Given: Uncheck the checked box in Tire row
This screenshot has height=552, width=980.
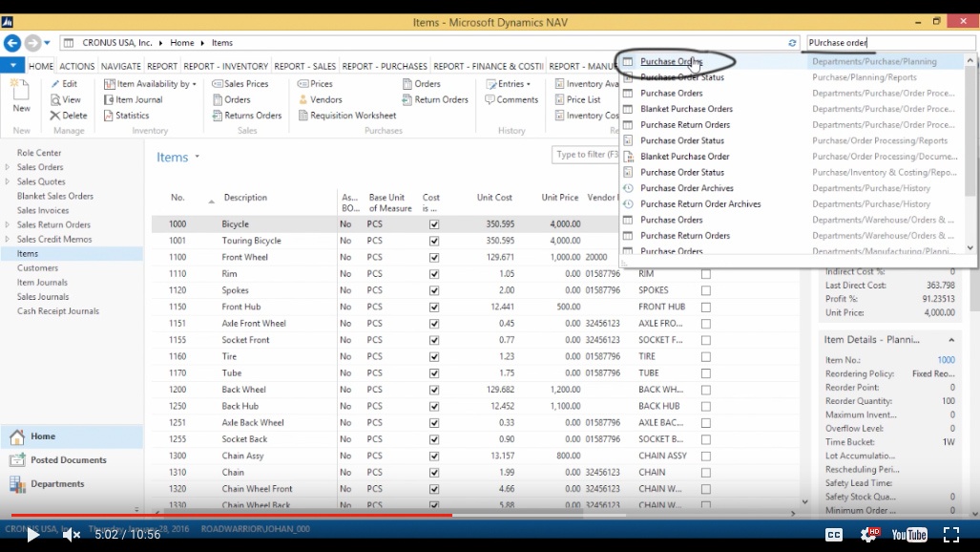Looking at the screenshot, I should tap(434, 357).
